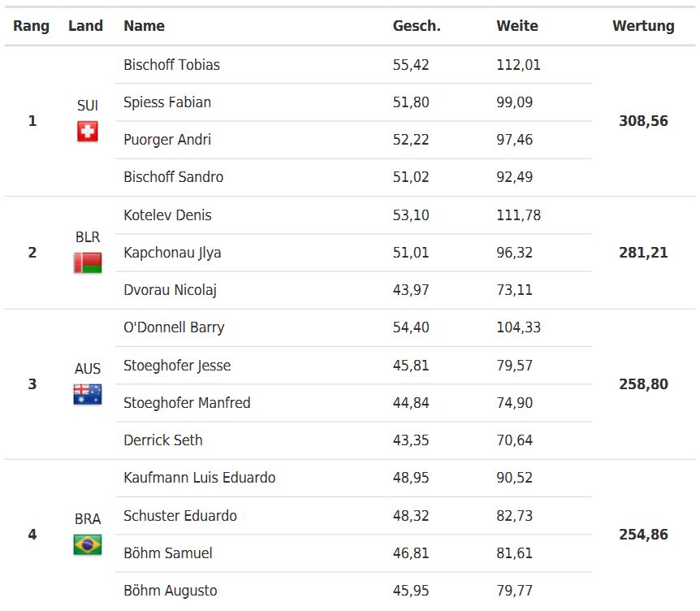Select the Land column header
Viewport: 700px width, 611px height.
[x=86, y=25]
